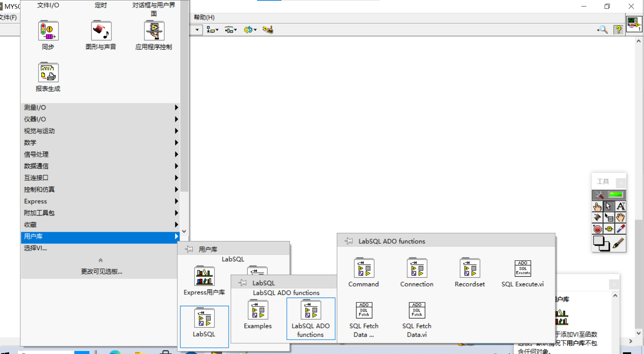
Task: Open the LabSQL library icon
Action: 204,318
